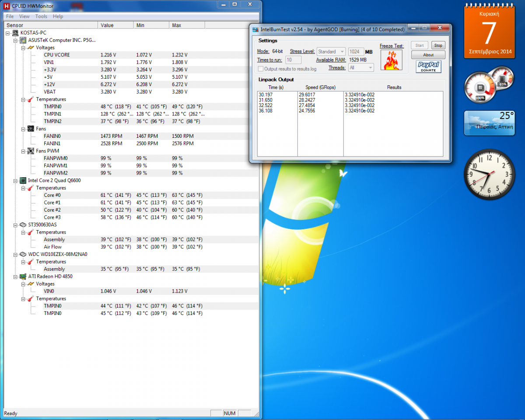
Task: Click the analog clock gadget
Action: click(x=489, y=174)
